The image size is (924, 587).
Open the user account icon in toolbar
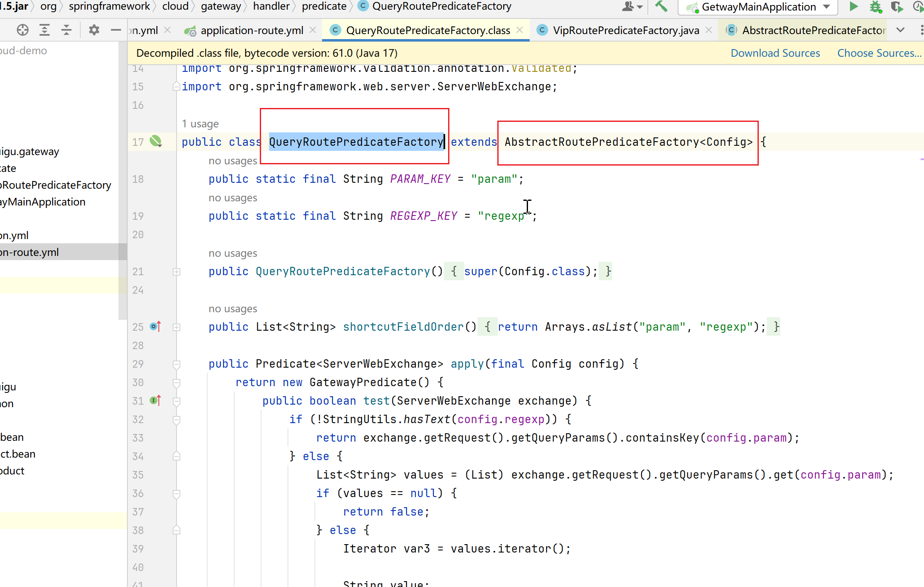pyautogui.click(x=632, y=7)
